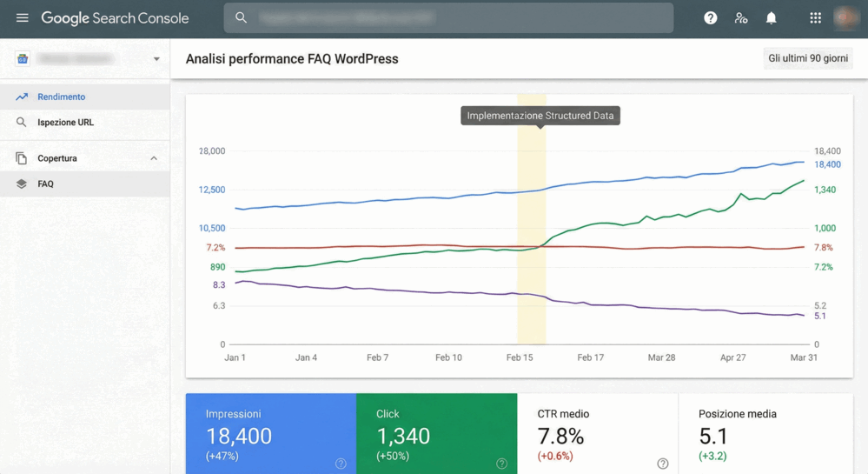868x474 pixels.
Task: Click the (+47%) impressions change text
Action: pyautogui.click(x=222, y=457)
